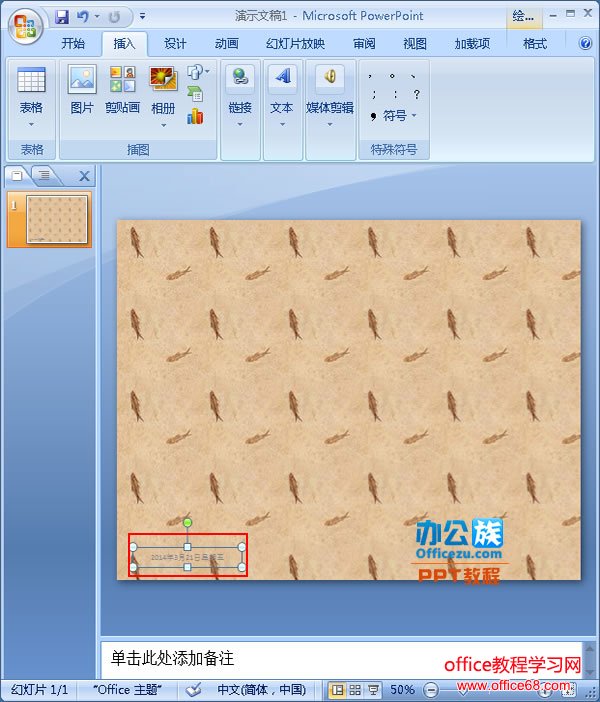Insert the question mark symbol

pyautogui.click(x=417, y=94)
